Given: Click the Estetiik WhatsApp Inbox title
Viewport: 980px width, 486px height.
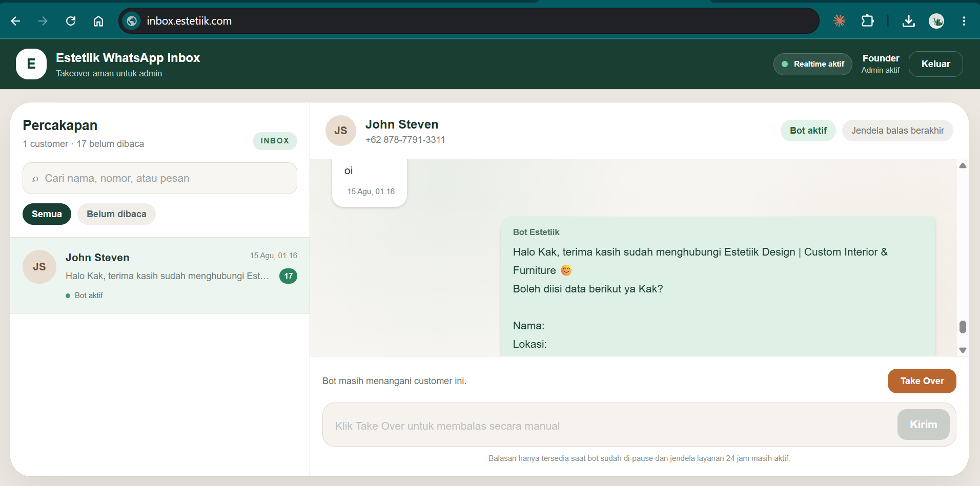Looking at the screenshot, I should [128, 58].
